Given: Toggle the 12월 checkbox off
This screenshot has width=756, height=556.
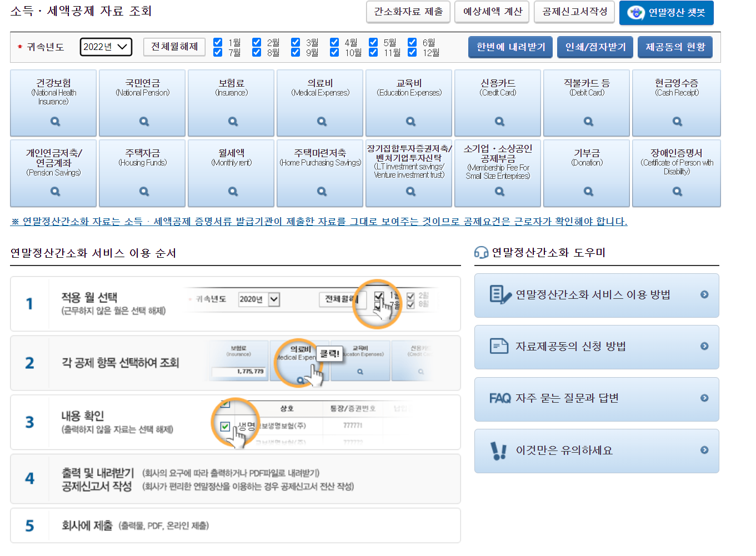Looking at the screenshot, I should (412, 52).
